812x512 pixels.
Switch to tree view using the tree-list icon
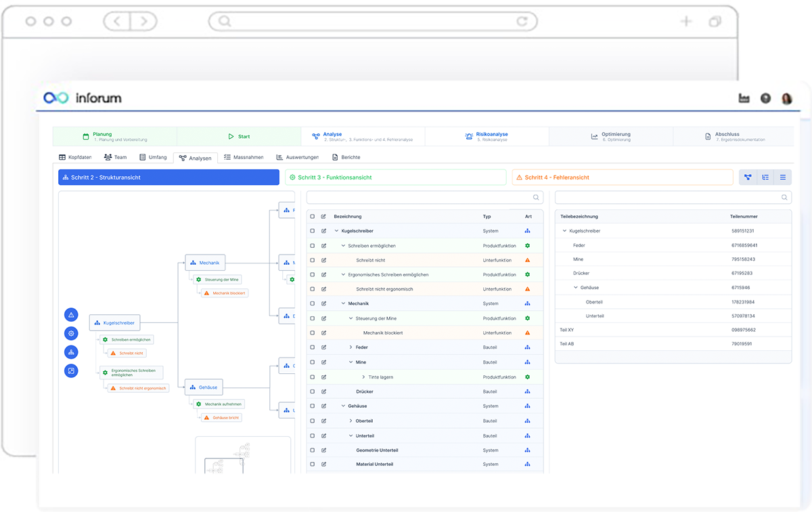click(x=765, y=177)
